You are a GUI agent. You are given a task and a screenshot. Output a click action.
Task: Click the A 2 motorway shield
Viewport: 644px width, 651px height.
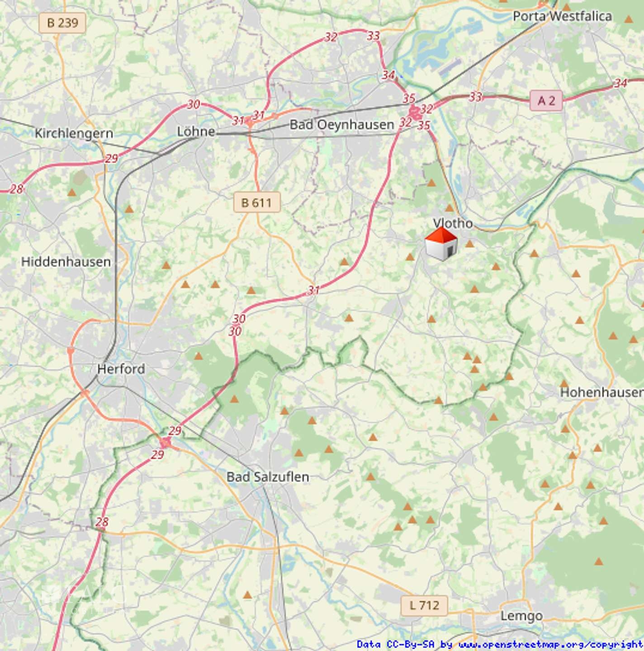coord(546,100)
